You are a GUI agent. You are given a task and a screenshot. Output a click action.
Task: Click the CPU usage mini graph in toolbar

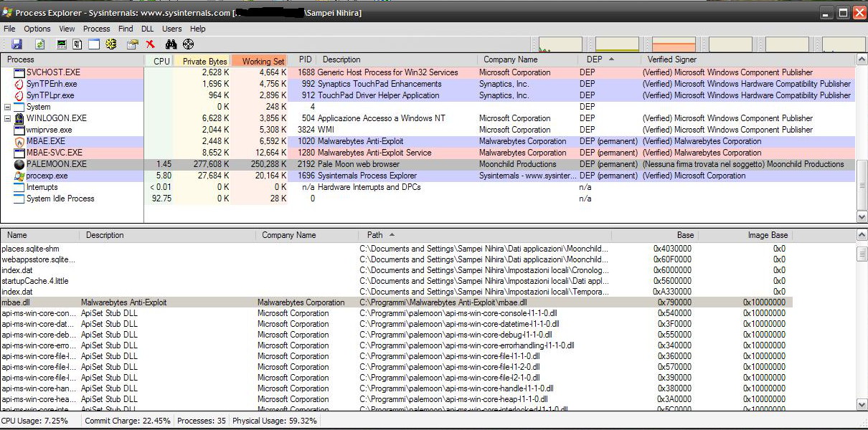560,44
